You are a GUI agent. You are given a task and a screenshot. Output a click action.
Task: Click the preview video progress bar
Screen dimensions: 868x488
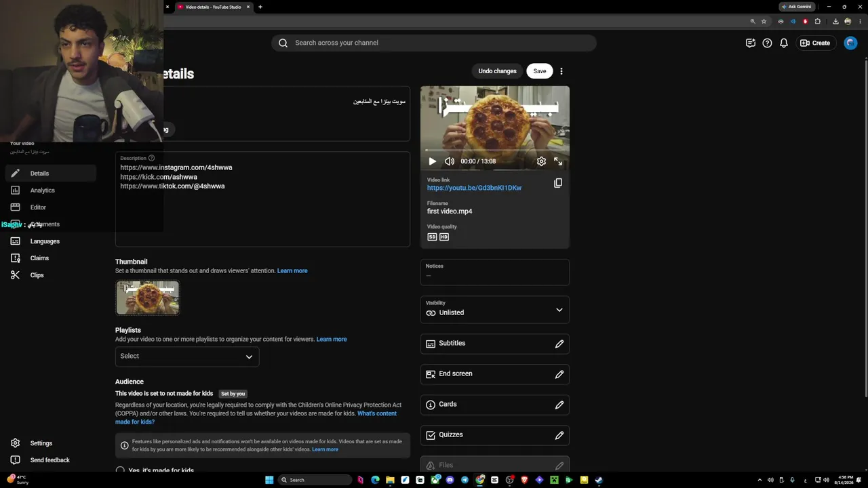[495, 150]
